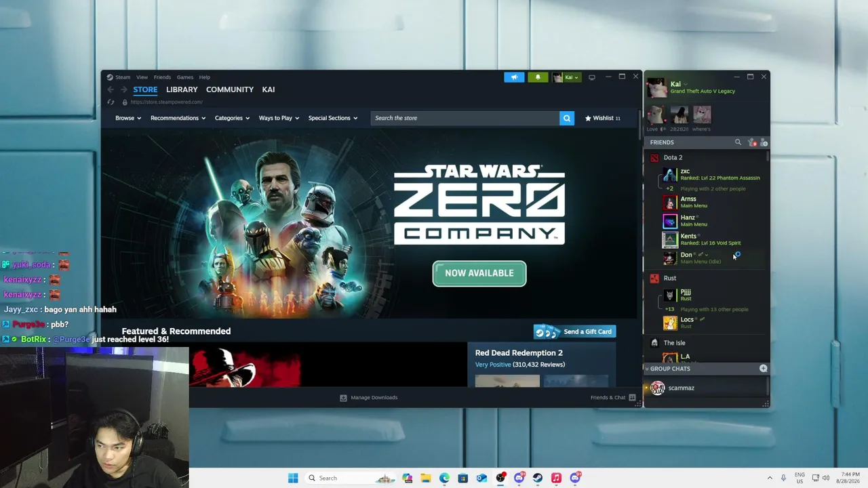Open Wishlist link
This screenshot has height=488, width=868.
(x=603, y=118)
